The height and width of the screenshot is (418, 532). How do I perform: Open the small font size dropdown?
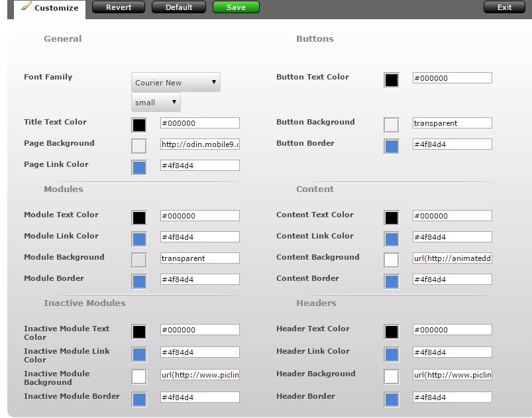(156, 103)
